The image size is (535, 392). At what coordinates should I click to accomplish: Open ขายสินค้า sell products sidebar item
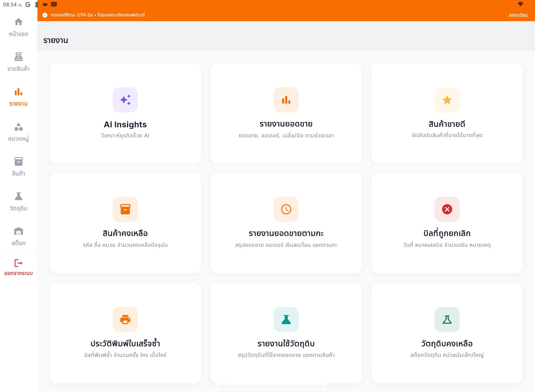click(x=18, y=62)
